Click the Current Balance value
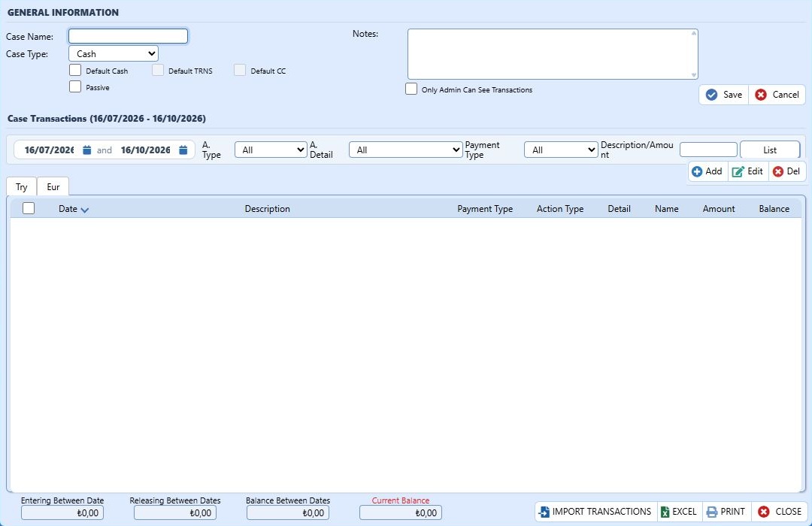Image resolution: width=812 pixels, height=526 pixels. 401,513
